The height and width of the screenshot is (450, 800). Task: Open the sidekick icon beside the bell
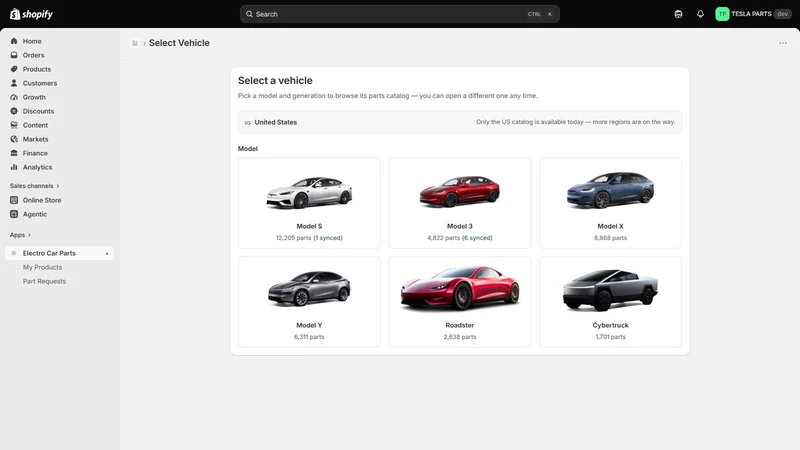(678, 14)
